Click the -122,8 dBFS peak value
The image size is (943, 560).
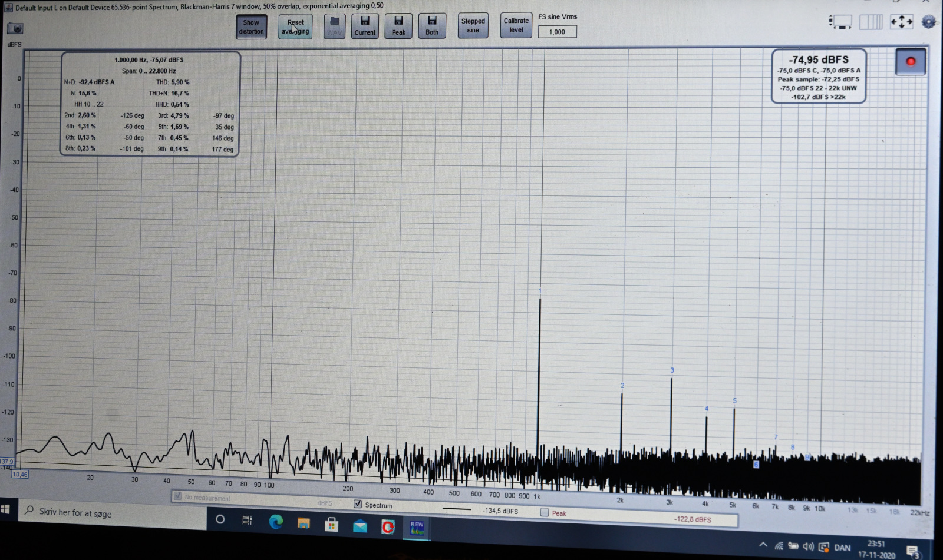click(x=693, y=520)
